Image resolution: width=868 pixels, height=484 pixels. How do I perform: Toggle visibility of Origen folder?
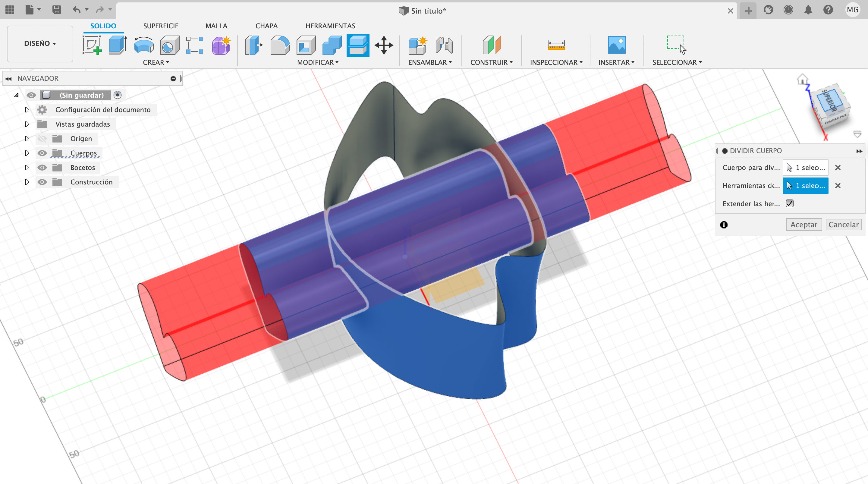point(42,139)
